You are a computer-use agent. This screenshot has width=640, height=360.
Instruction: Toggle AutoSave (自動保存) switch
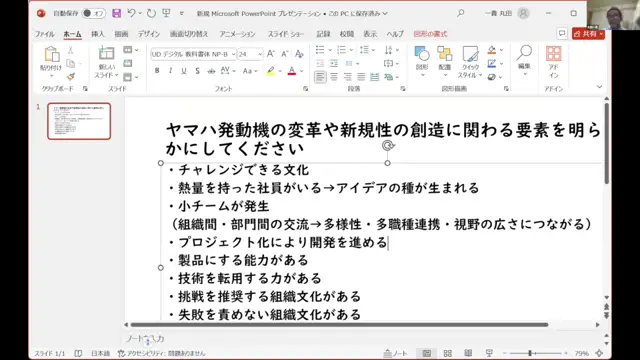pos(93,13)
